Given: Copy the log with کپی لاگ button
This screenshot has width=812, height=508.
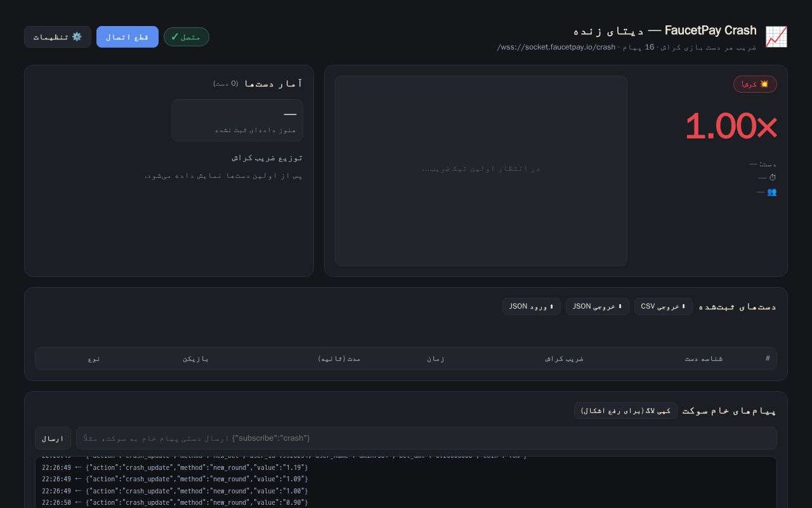Looking at the screenshot, I should coord(625,411).
